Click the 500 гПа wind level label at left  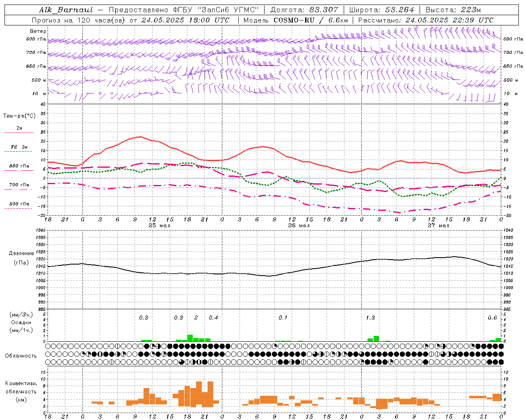click(x=37, y=39)
